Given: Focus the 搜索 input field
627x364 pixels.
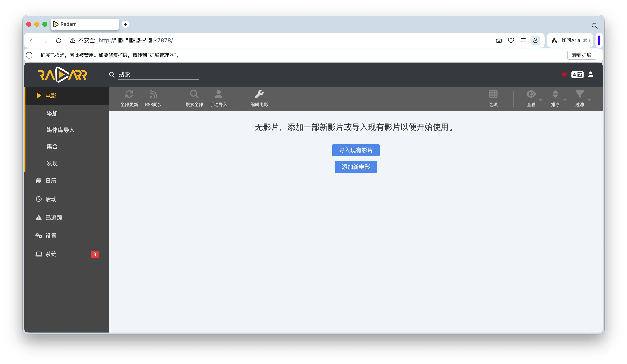Looking at the screenshot, I should (158, 74).
